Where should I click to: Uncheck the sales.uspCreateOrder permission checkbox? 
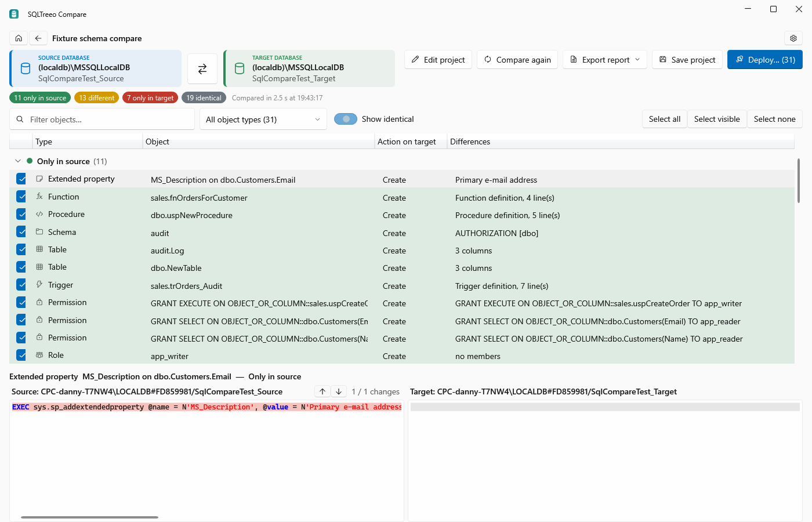tap(21, 302)
